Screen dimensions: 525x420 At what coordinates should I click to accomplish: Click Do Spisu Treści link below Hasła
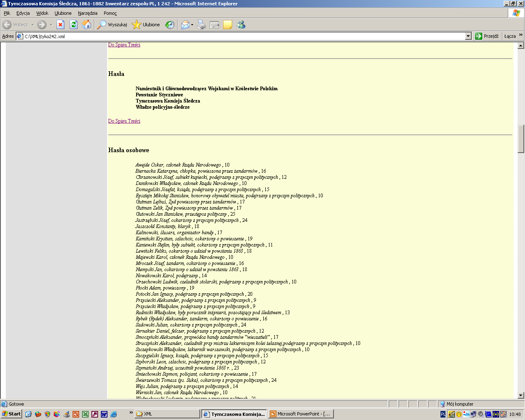click(x=124, y=121)
